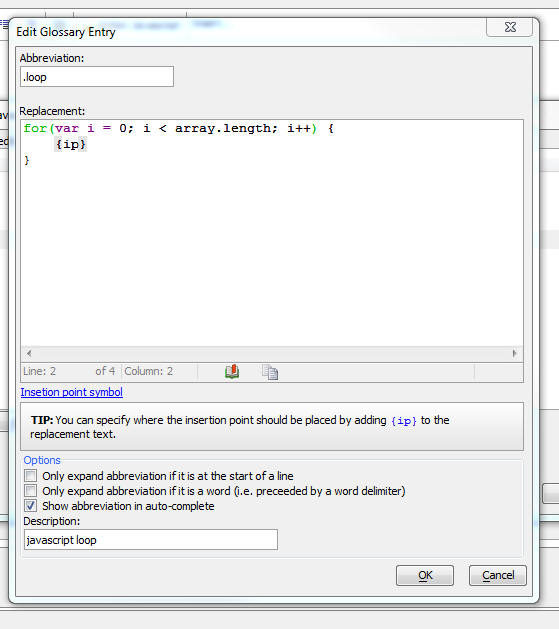This screenshot has width=559, height=629.
Task: Close the Edit Glossary Entry dialog
Action: [x=510, y=27]
